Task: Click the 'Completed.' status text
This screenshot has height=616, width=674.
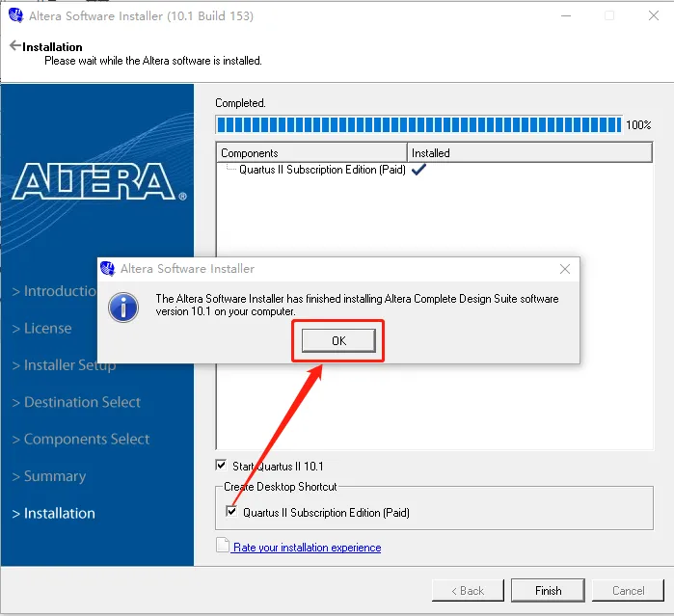Action: (240, 103)
